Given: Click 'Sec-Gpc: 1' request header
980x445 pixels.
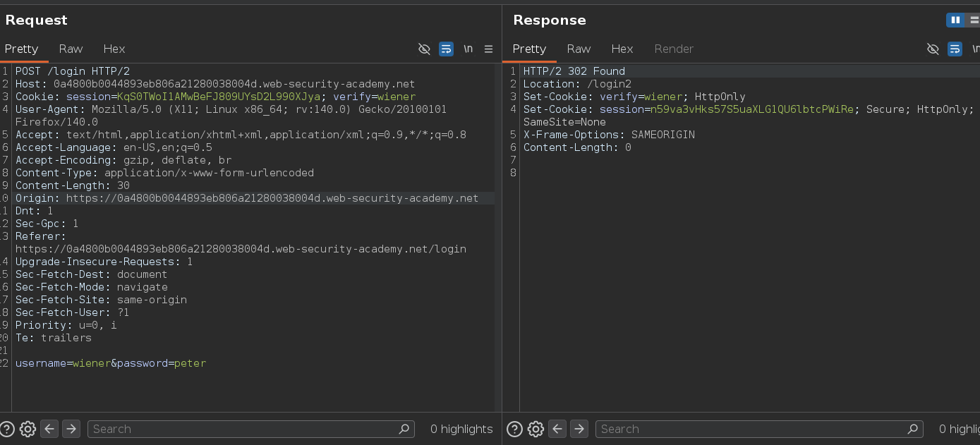Looking at the screenshot, I should pos(47,224).
